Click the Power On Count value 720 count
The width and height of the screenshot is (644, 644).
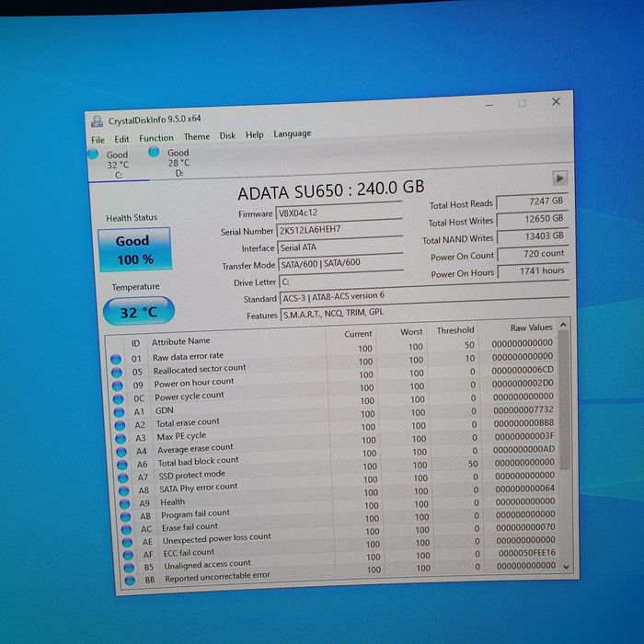pyautogui.click(x=534, y=254)
